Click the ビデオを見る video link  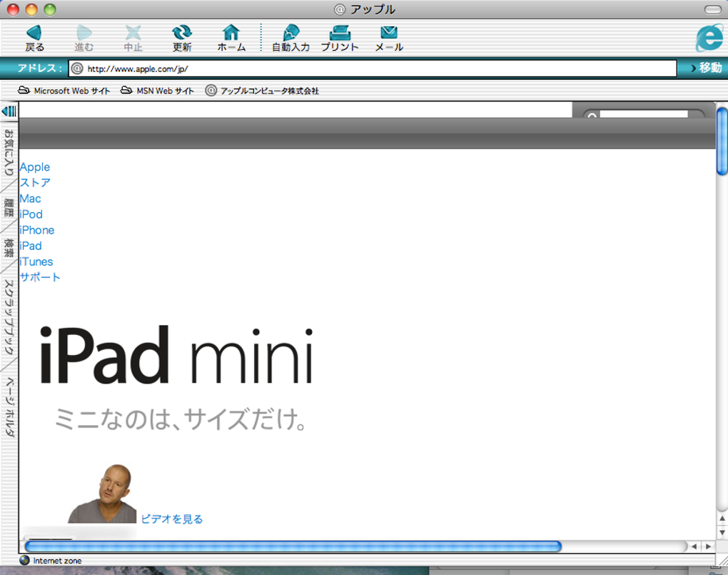pyautogui.click(x=172, y=519)
